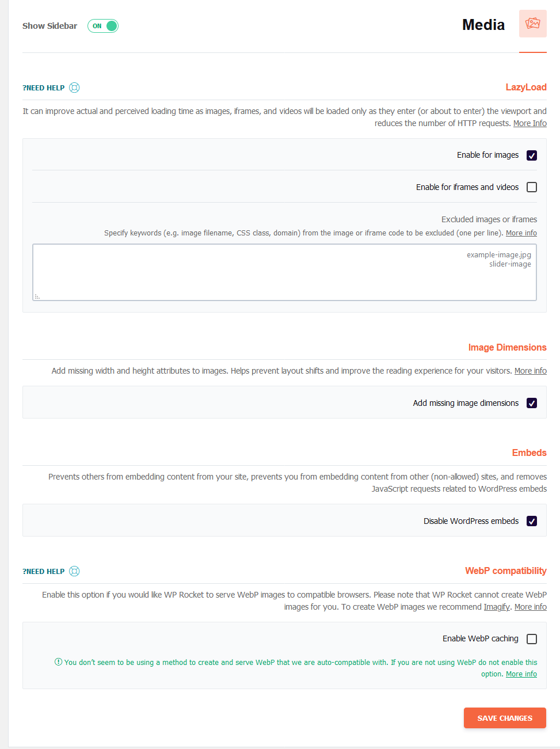Image resolution: width=560 pixels, height=749 pixels.
Task: Open green WebP warning More info link
Action: click(521, 674)
